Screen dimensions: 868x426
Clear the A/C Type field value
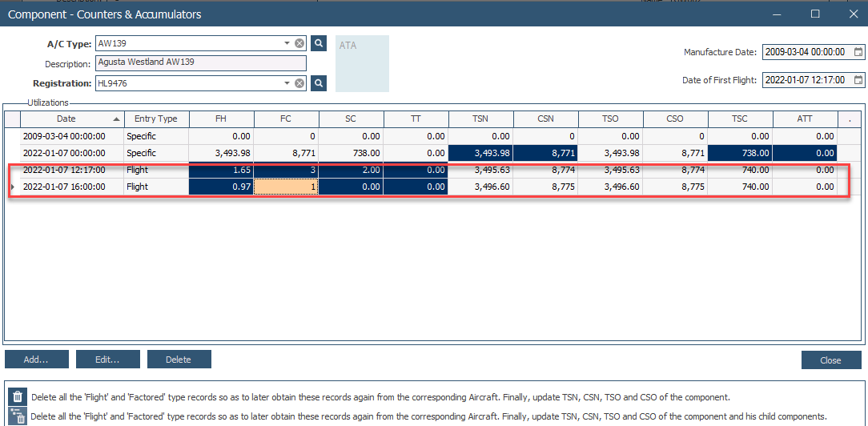299,43
